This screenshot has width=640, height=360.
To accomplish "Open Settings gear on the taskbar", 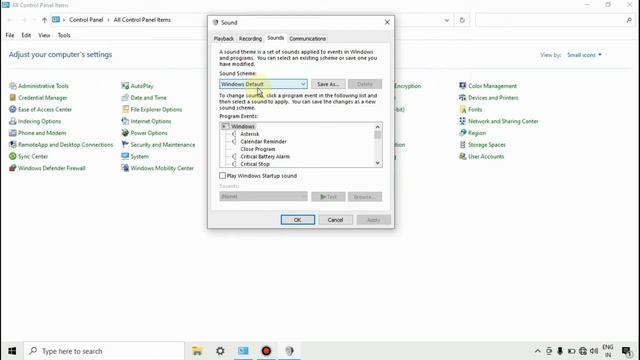I will [220, 351].
